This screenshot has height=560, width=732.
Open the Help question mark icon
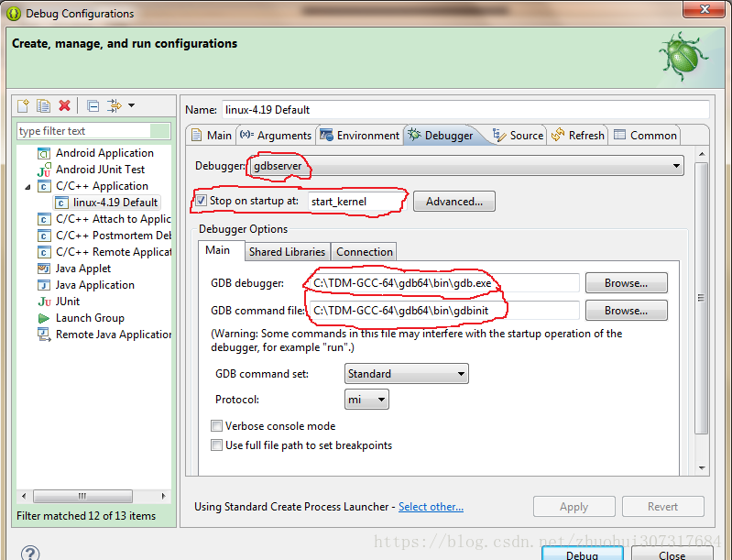[x=30, y=553]
